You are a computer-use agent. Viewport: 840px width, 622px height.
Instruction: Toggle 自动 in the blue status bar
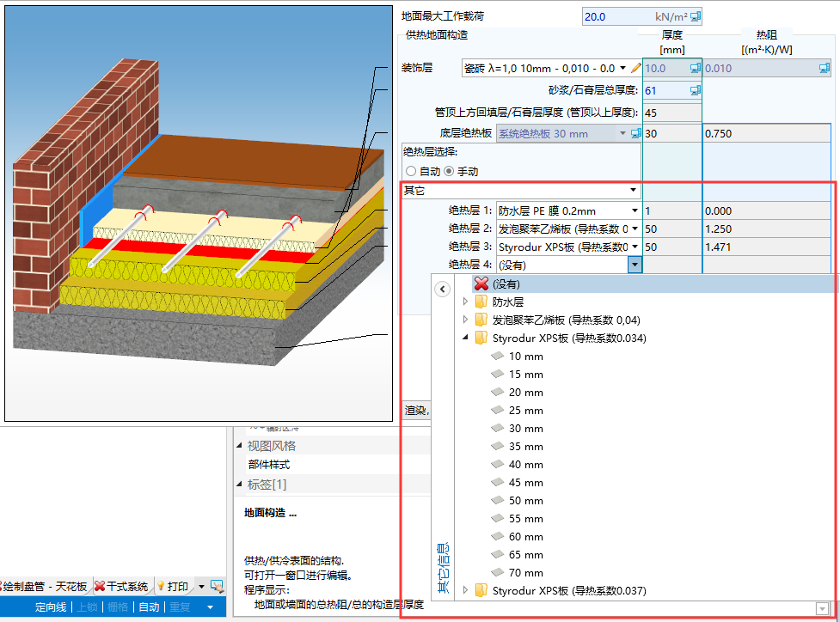click(149, 607)
